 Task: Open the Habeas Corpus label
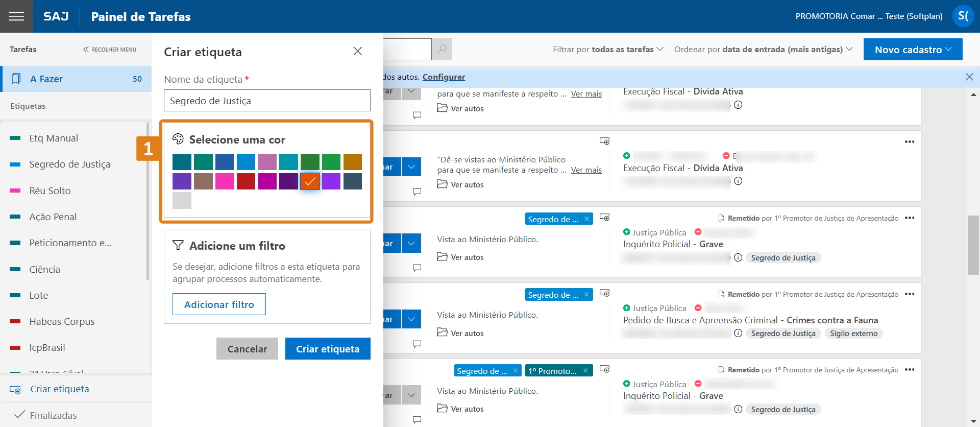click(x=62, y=322)
